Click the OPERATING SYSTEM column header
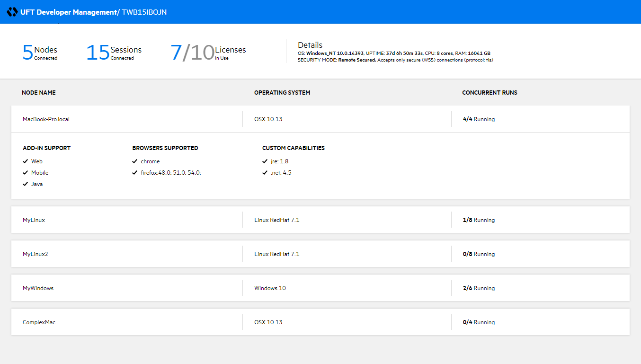The height and width of the screenshot is (364, 641). pos(282,93)
